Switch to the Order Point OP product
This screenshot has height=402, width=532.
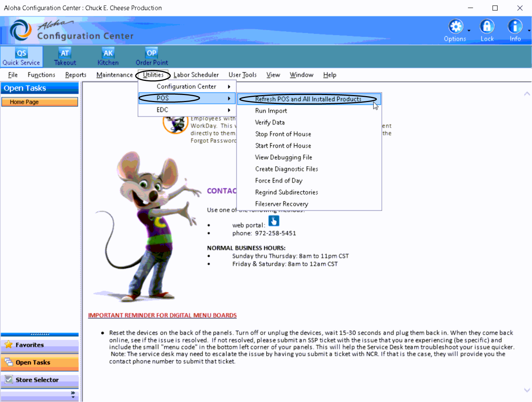tap(152, 56)
